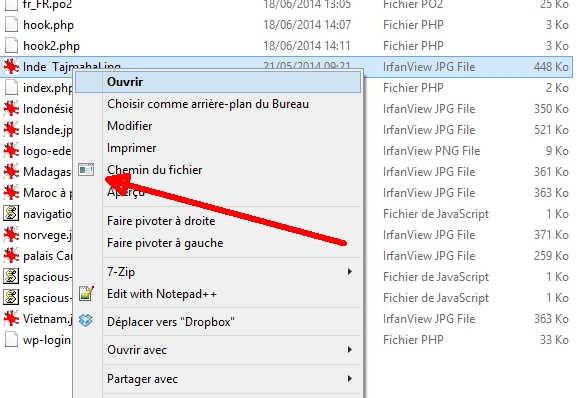Click the '259 Ko' size cell
This screenshot has width=584, height=398.
point(551,256)
